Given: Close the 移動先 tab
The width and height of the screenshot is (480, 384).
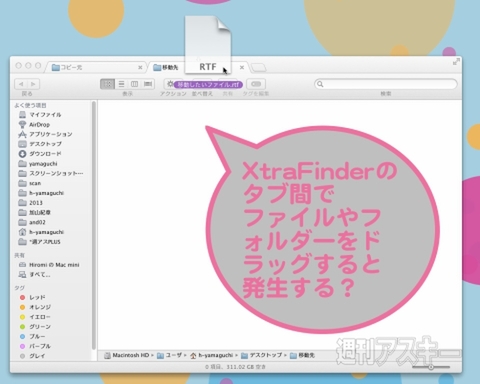Looking at the screenshot, I should tap(242, 67).
